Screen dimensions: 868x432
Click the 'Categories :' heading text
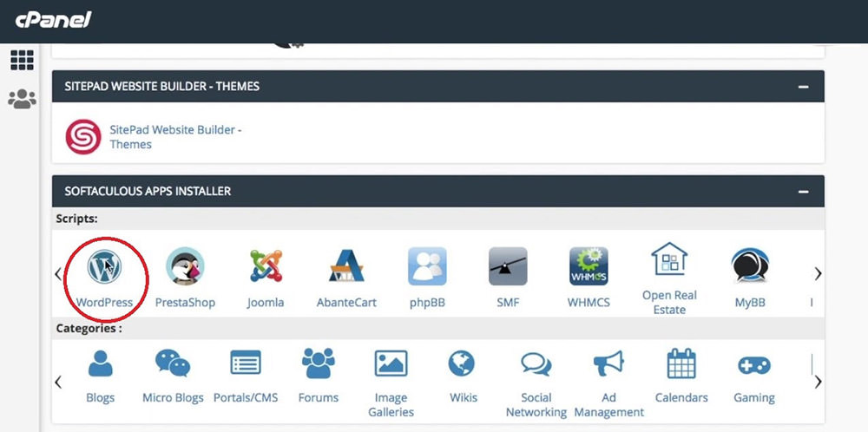89,328
